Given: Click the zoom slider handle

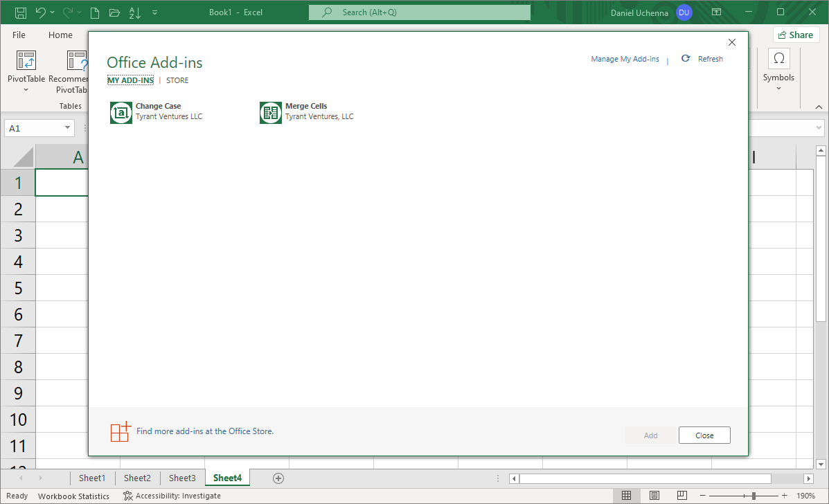Looking at the screenshot, I should [754, 496].
